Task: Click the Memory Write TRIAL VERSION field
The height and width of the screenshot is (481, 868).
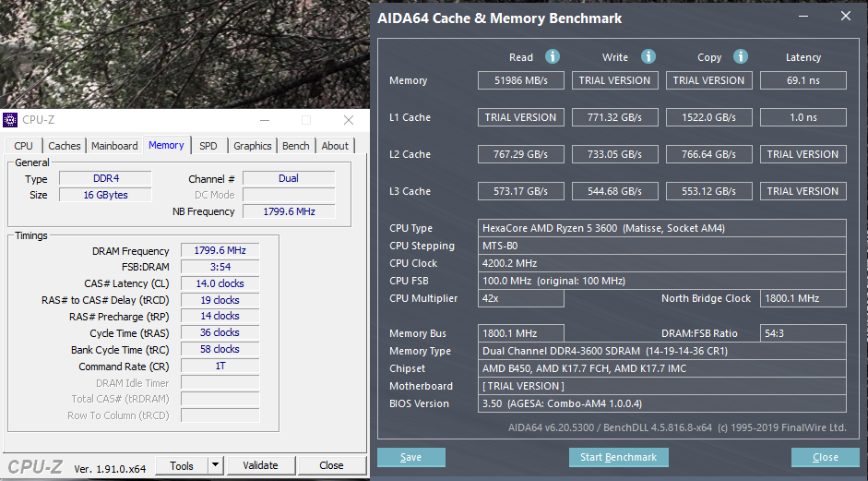Action: [x=615, y=80]
